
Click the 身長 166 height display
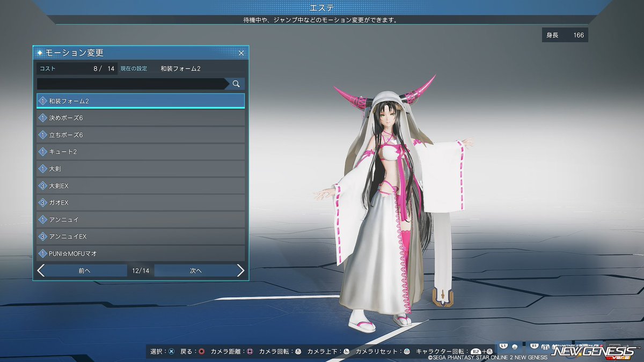click(565, 34)
